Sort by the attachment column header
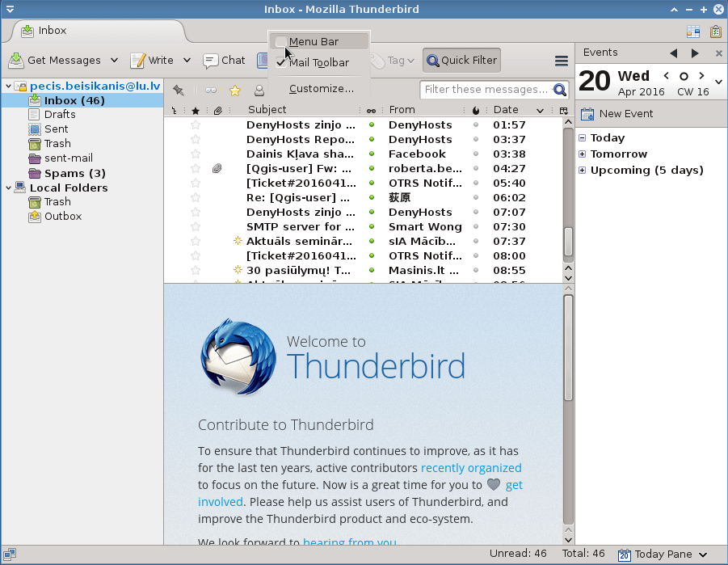 [x=217, y=110]
